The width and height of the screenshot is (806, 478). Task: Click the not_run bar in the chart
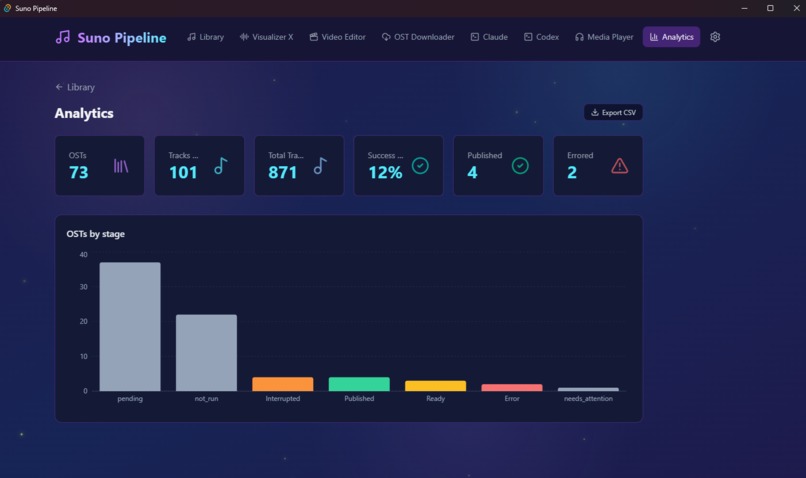coord(206,353)
